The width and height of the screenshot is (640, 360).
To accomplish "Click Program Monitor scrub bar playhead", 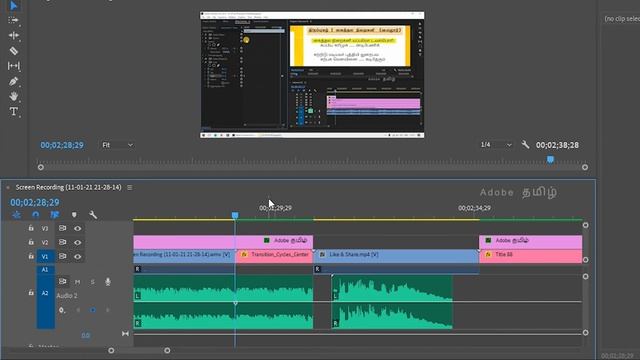I will pyautogui.click(x=550, y=159).
